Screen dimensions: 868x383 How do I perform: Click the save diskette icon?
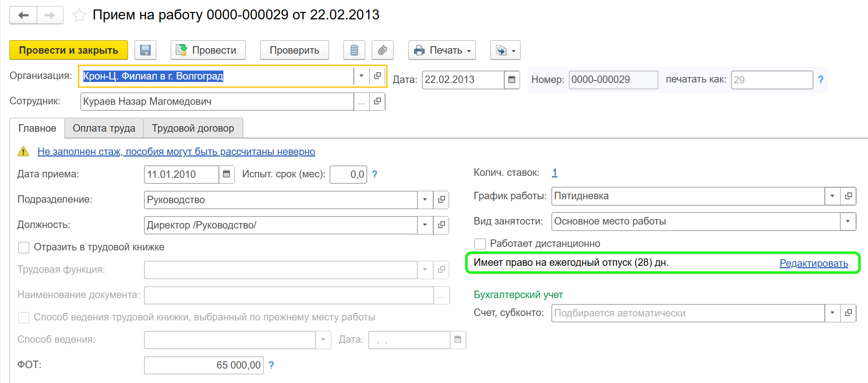point(145,50)
